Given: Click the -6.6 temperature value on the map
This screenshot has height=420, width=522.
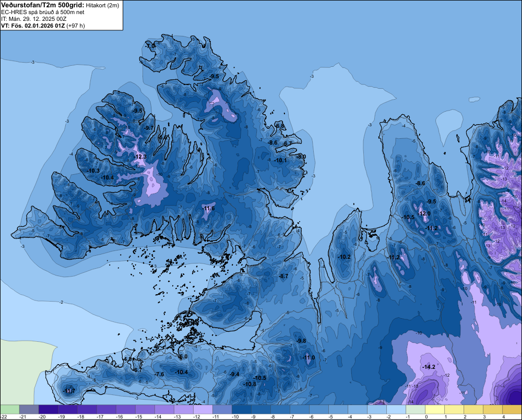Looking at the screenshot, I should coord(162,137).
